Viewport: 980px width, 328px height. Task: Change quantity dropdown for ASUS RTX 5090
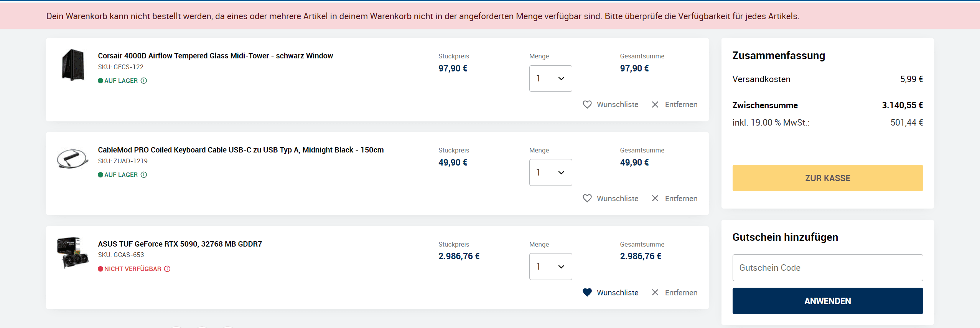[550, 267]
